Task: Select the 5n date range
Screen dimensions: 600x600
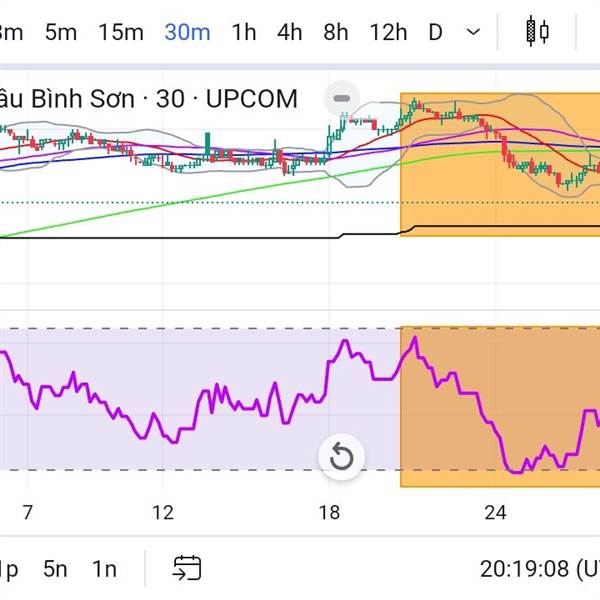Action: pos(55,569)
